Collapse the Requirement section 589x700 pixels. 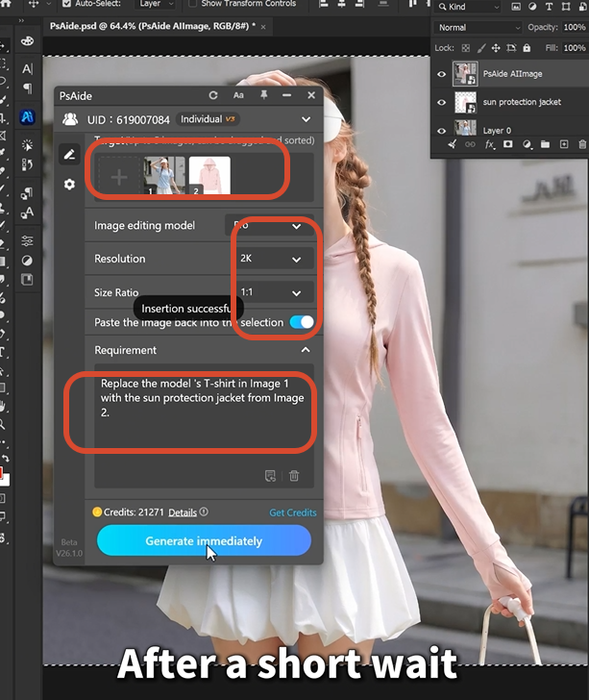306,350
